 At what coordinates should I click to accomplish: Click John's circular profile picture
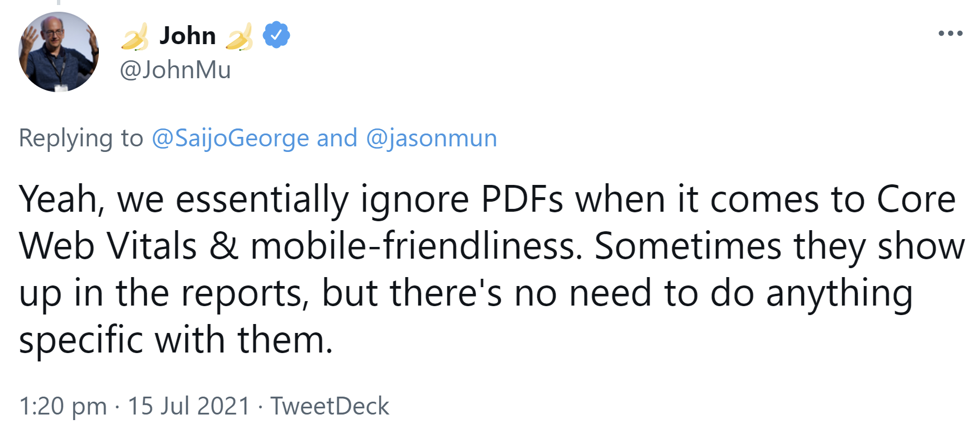[59, 50]
